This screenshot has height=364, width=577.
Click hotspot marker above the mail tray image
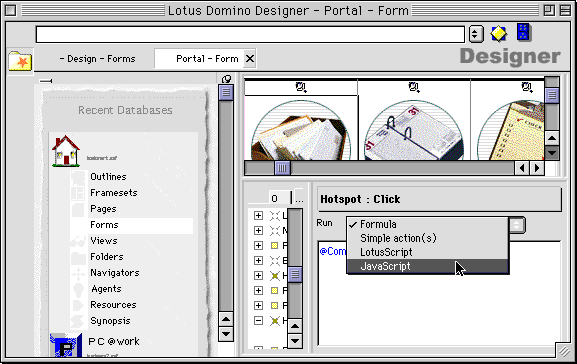coord(301,87)
